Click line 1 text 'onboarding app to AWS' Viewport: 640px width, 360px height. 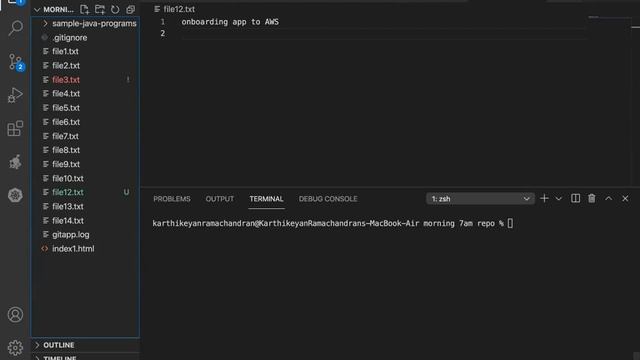230,22
